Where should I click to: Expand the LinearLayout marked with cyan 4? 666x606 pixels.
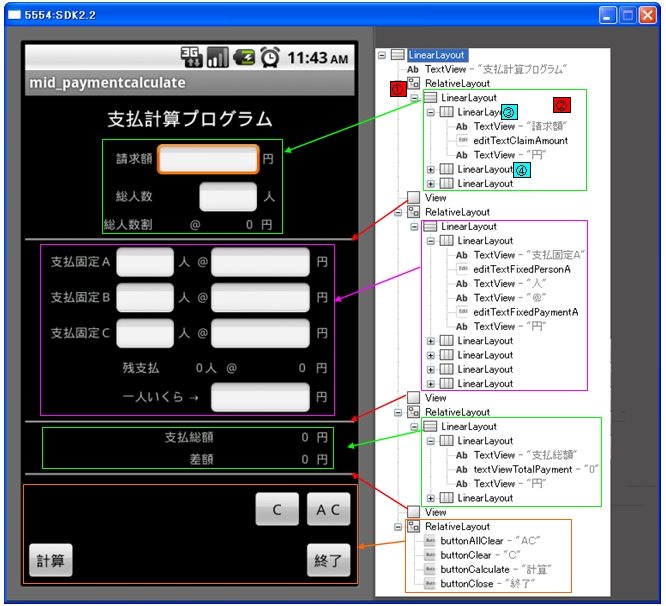click(431, 170)
